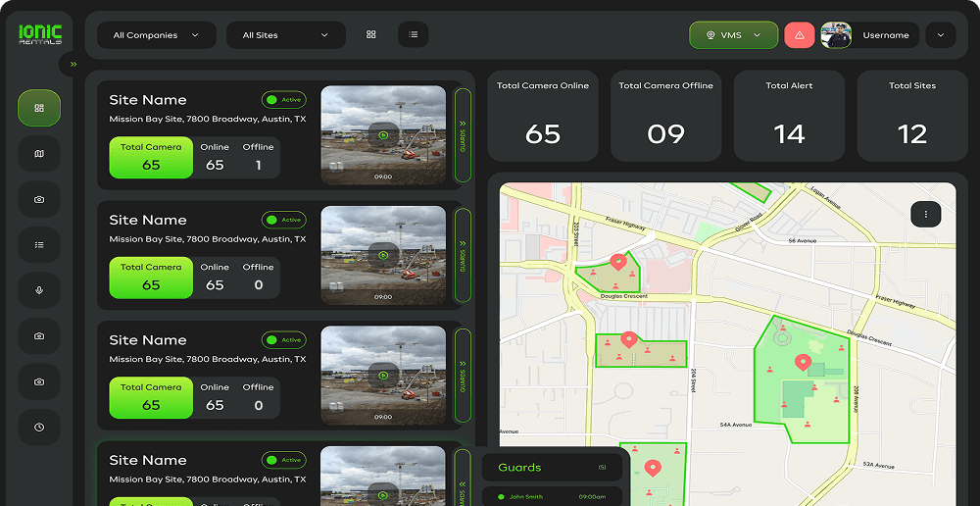This screenshot has height=506, width=980.
Task: Click the 56 Avenue label on the map
Action: tap(802, 241)
